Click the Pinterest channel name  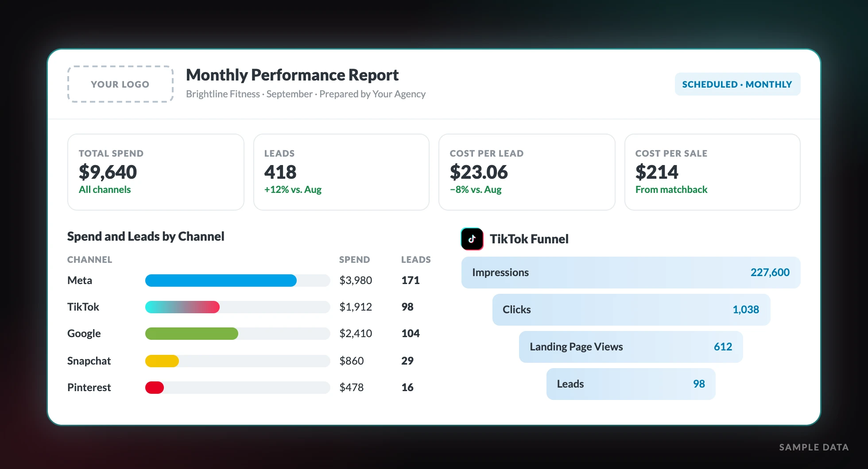89,388
